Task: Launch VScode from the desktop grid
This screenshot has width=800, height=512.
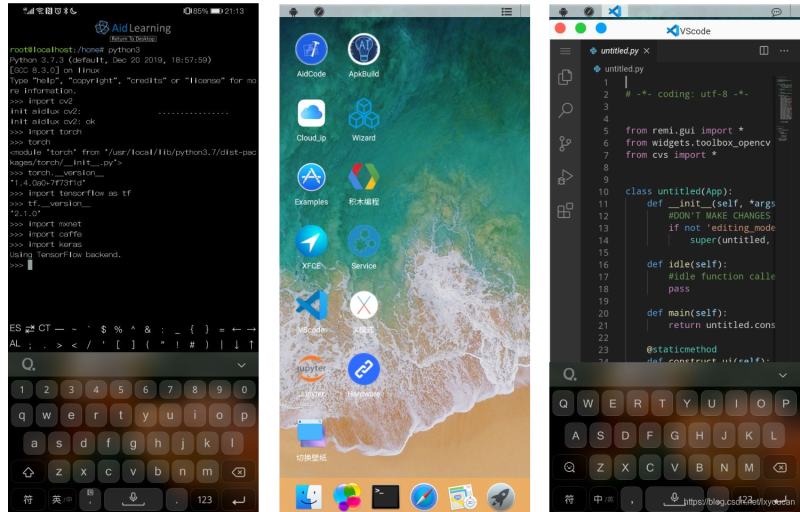Action: tap(311, 305)
